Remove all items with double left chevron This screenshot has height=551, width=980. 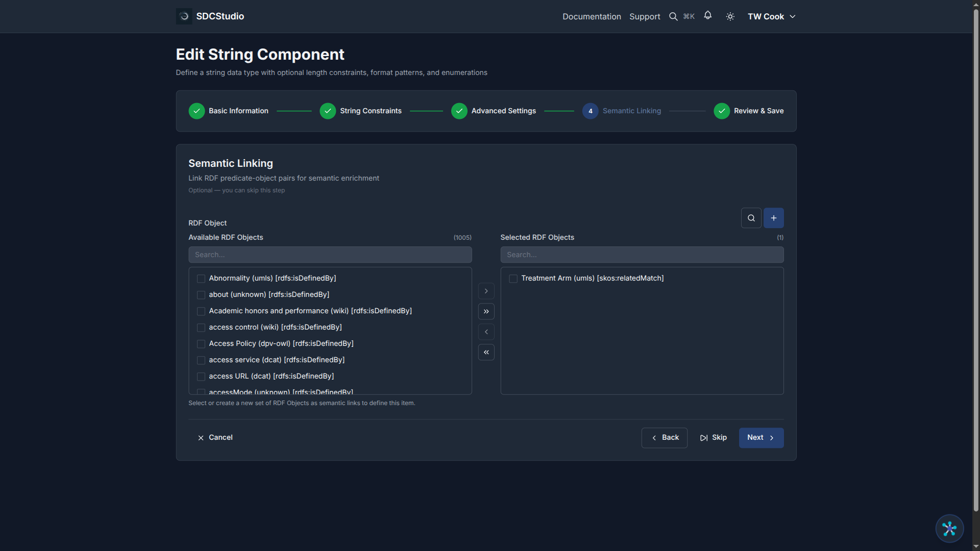[486, 352]
